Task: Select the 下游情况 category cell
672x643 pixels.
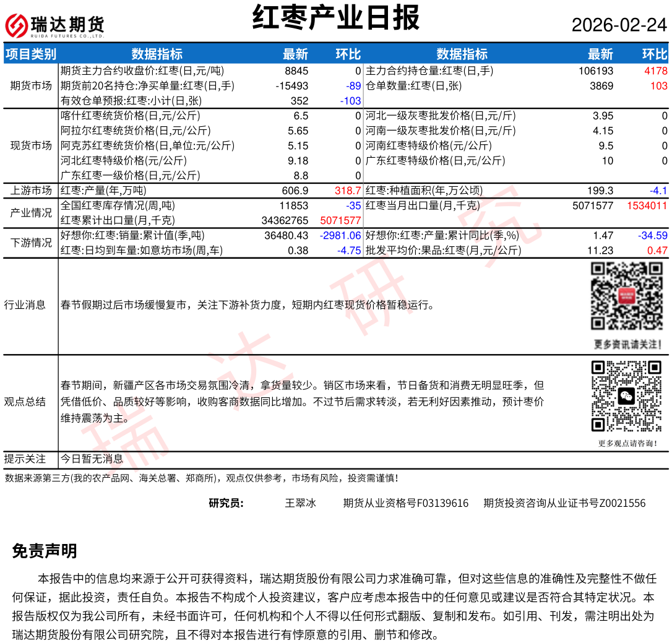Action: tap(31, 243)
